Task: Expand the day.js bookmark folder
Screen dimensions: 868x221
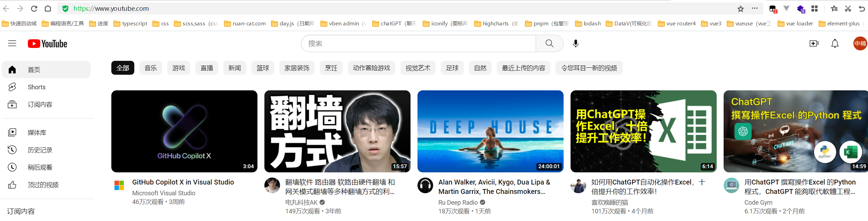Action: [x=293, y=24]
